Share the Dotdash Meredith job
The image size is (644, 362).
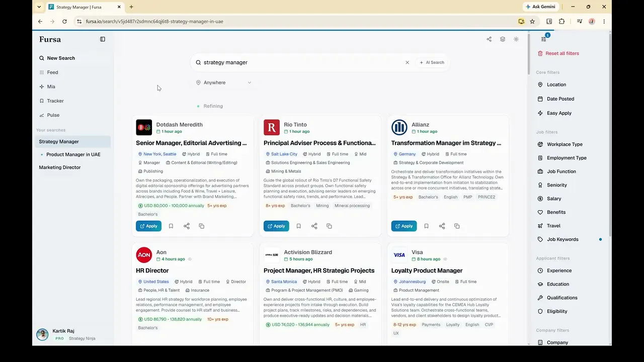point(187,226)
